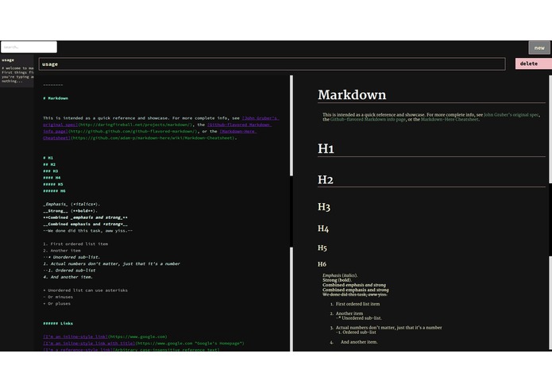Click the H1 heading in preview
552x392 pixels.
(326, 148)
